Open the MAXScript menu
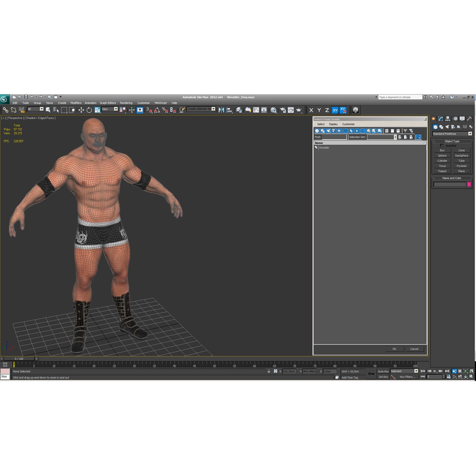476x476 pixels. [x=160, y=103]
